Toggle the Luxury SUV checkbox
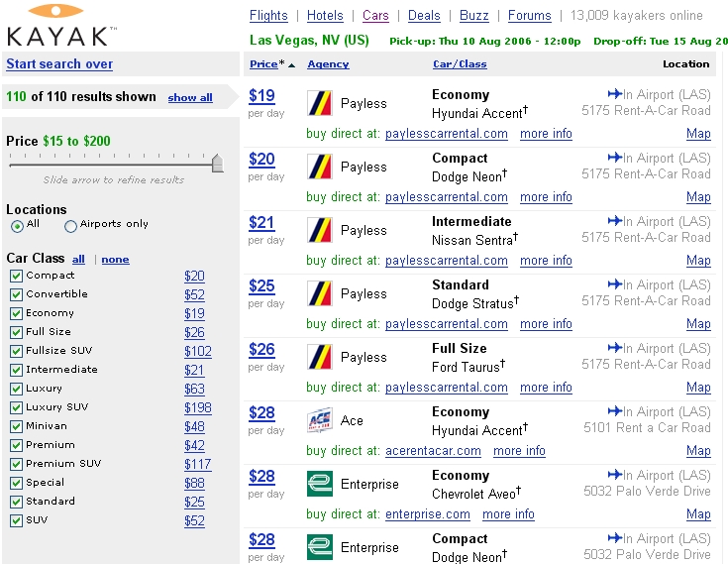The width and height of the screenshot is (728, 564). 16,407
